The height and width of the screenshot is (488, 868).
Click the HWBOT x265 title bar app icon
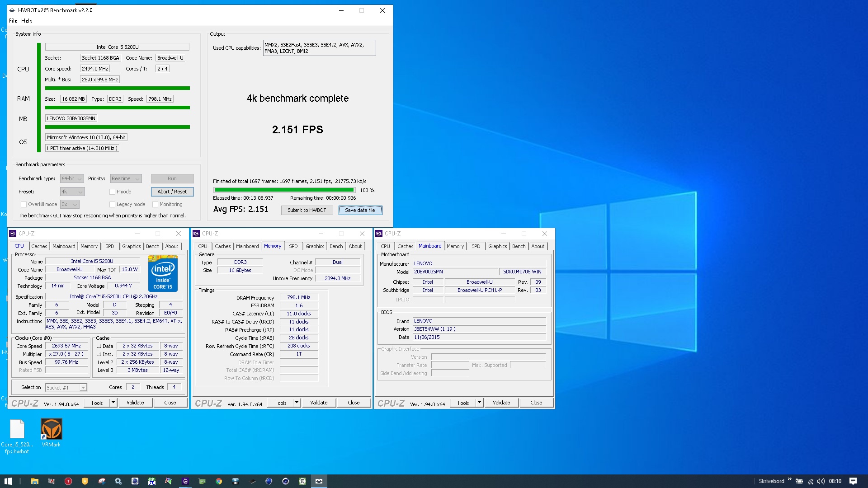click(12, 10)
